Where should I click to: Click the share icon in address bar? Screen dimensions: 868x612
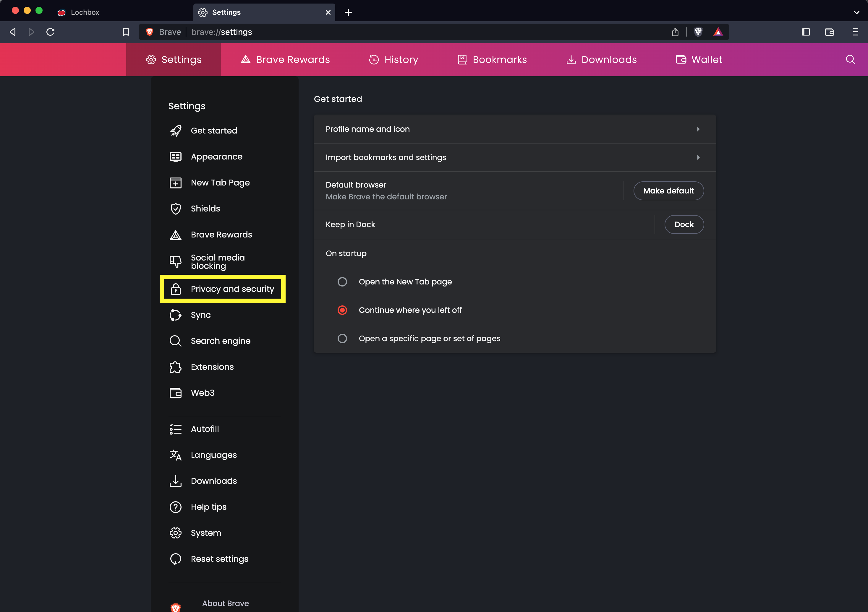click(x=675, y=32)
